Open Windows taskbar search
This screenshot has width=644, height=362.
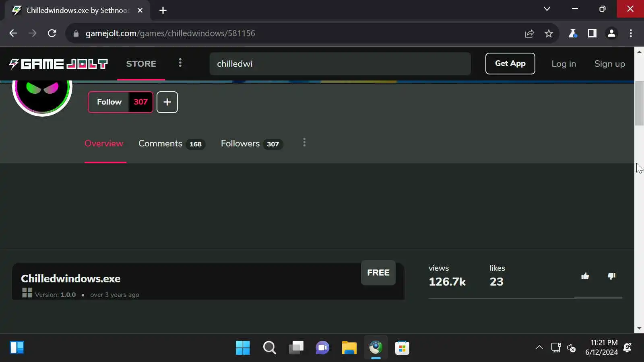click(269, 348)
